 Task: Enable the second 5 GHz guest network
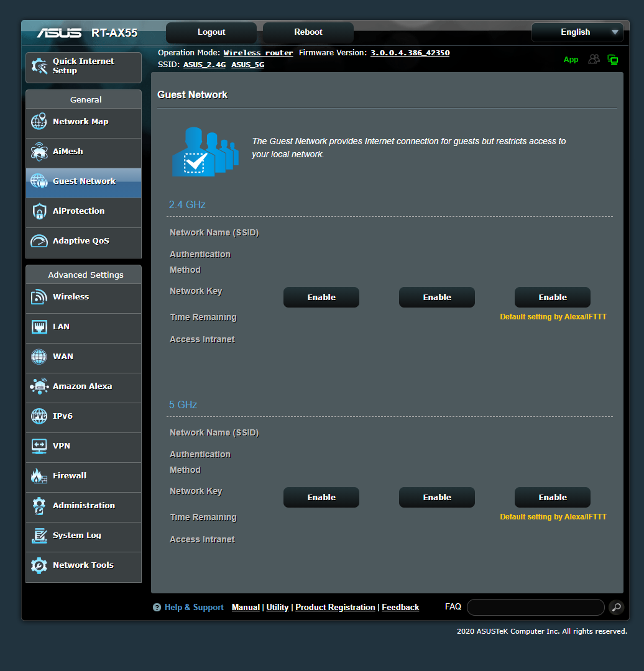(x=437, y=497)
